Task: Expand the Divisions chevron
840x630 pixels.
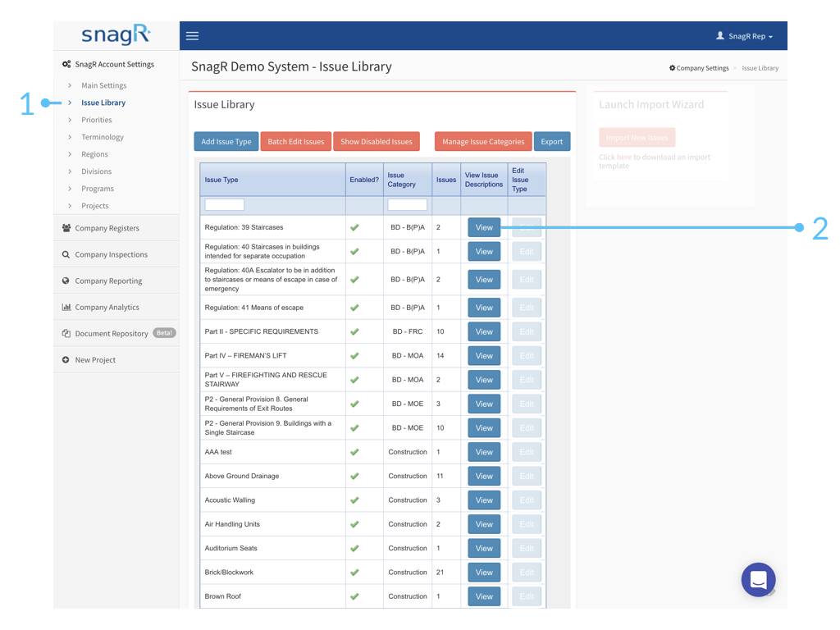Action: click(70, 171)
